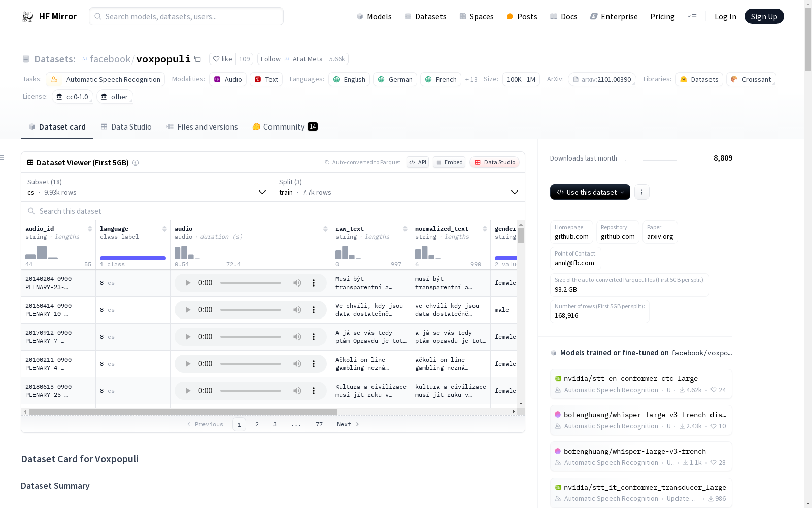The width and height of the screenshot is (812, 508).
Task: Copy the voxpopuli dataset name icon
Action: click(x=197, y=59)
